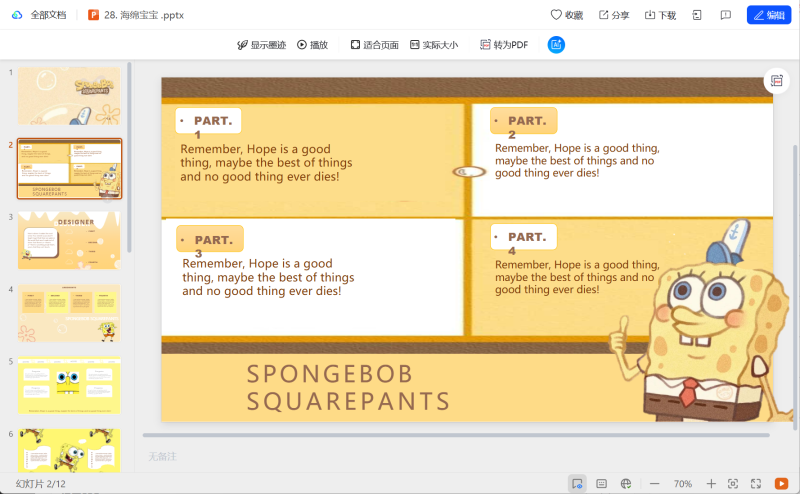
Task: Start presentation with orange play icon
Action: coord(781,483)
